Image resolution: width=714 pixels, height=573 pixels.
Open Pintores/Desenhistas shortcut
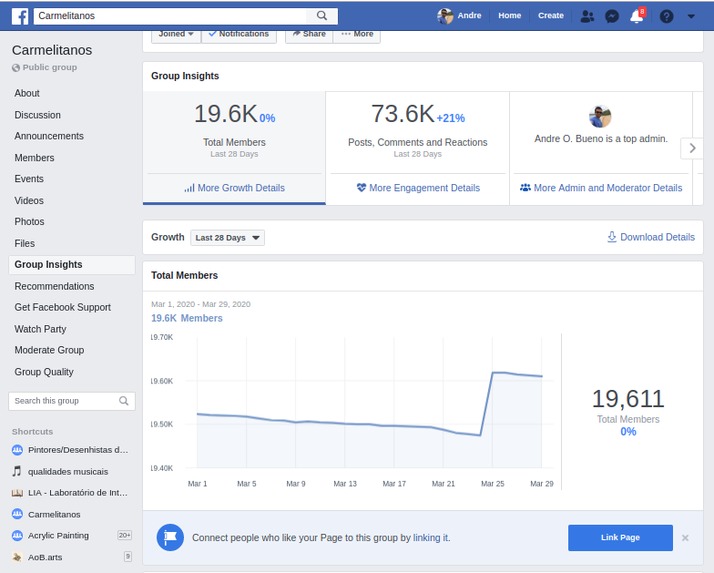(78, 450)
